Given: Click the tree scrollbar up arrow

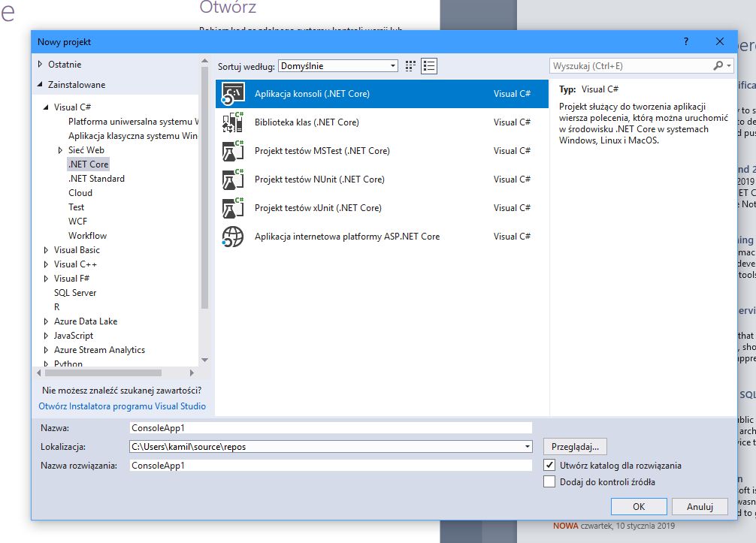Looking at the screenshot, I should tap(204, 61).
